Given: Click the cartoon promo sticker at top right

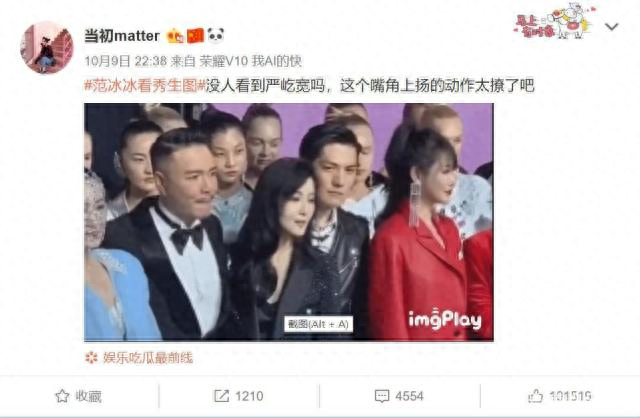Looking at the screenshot, I should (554, 21).
